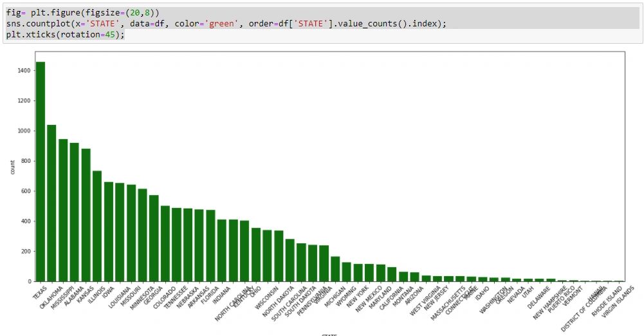The width and height of the screenshot is (644, 336).
Task: Click the 400 y-axis tick label
Action: click(26, 221)
